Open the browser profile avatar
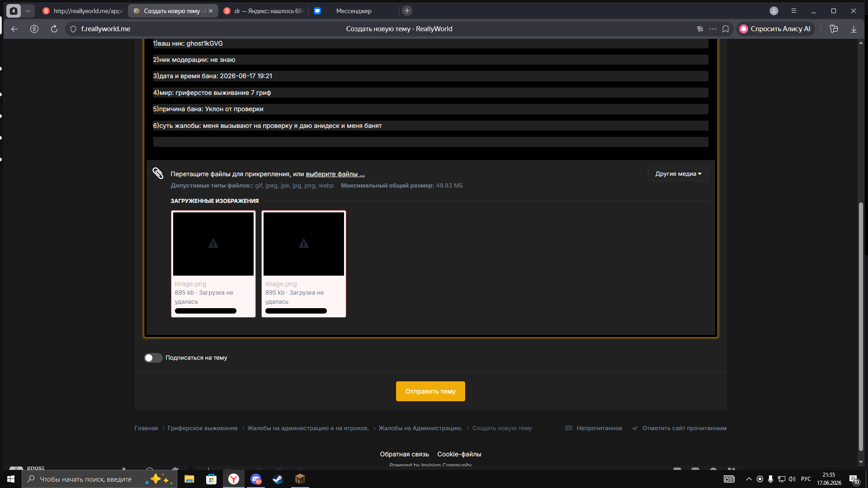This screenshot has width=868, height=488. tap(774, 11)
